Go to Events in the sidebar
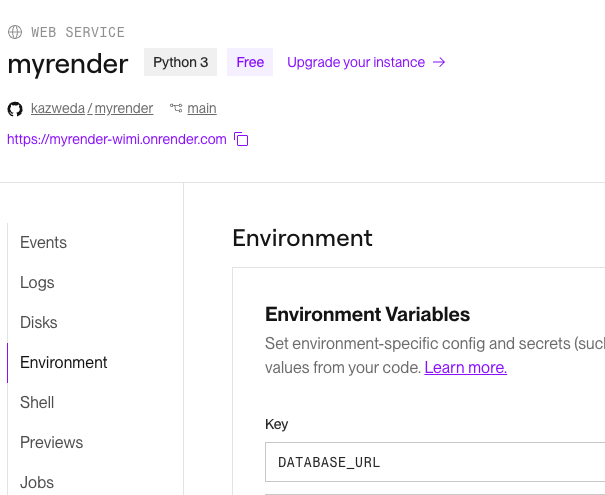Screen dimensions: 605x495 [x=43, y=243]
